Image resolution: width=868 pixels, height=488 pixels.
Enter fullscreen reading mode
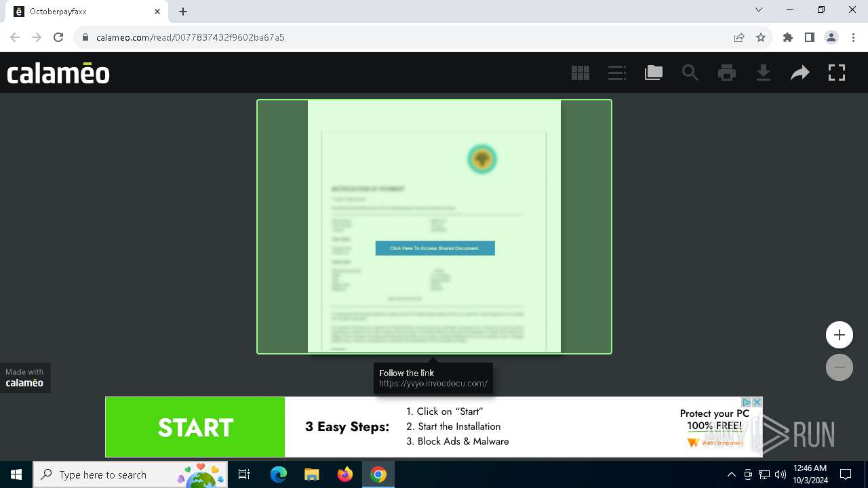(837, 73)
